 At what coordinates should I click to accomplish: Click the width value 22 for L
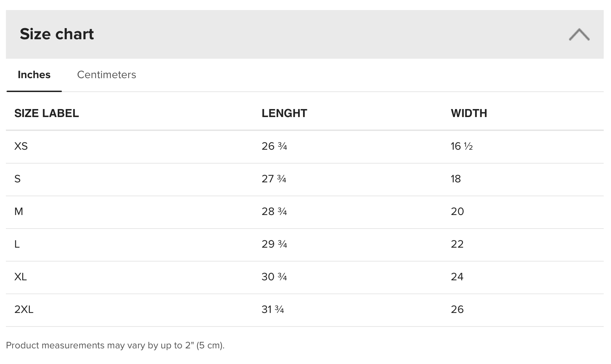coord(457,244)
